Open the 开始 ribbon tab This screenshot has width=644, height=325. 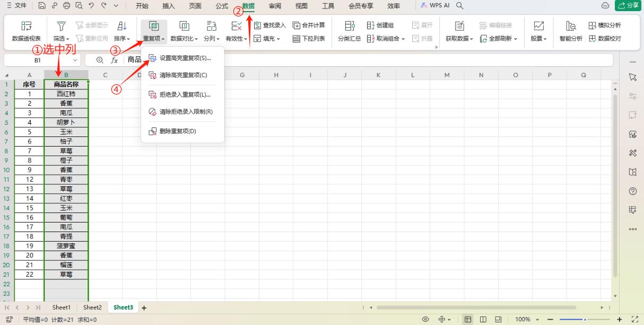142,6
